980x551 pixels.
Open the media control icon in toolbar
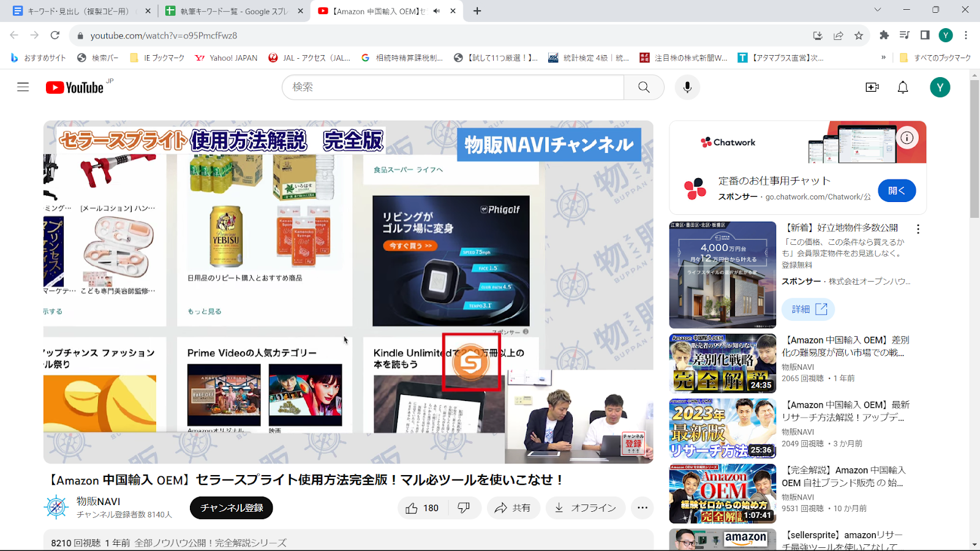tap(905, 36)
